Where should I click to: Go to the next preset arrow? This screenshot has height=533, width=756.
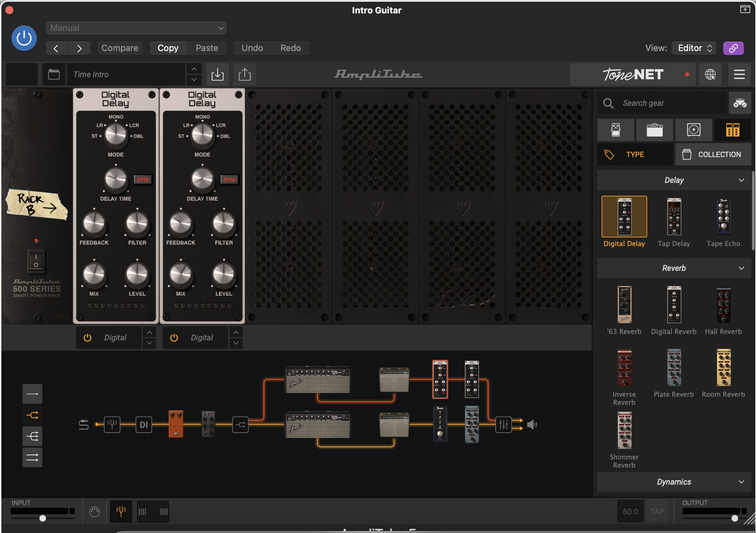(79, 48)
